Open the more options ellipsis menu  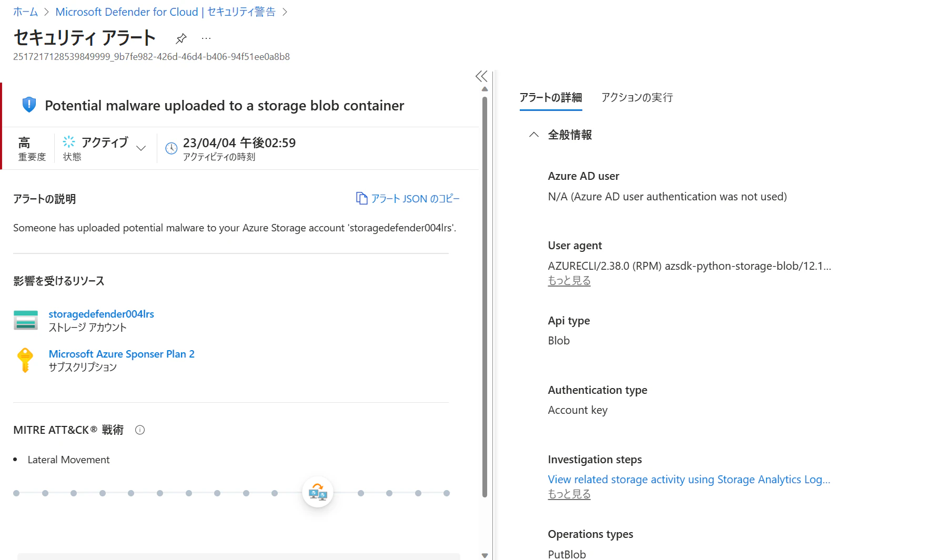[x=206, y=38]
